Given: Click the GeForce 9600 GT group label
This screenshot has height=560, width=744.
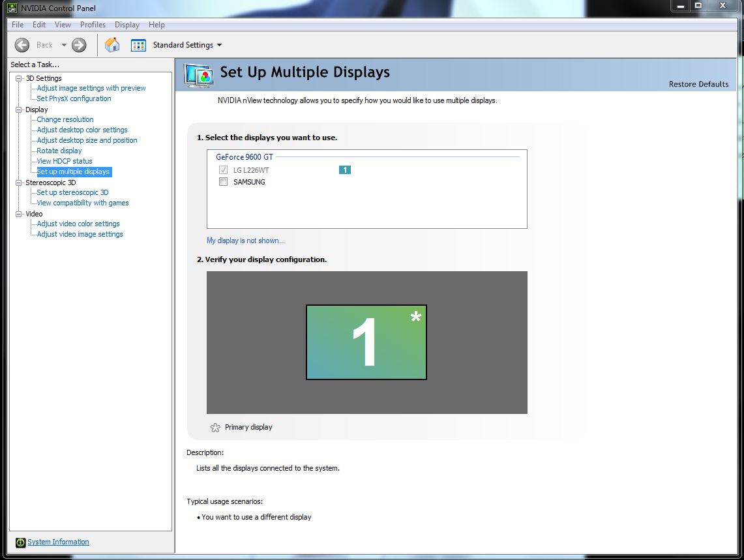Looking at the screenshot, I should [x=245, y=157].
